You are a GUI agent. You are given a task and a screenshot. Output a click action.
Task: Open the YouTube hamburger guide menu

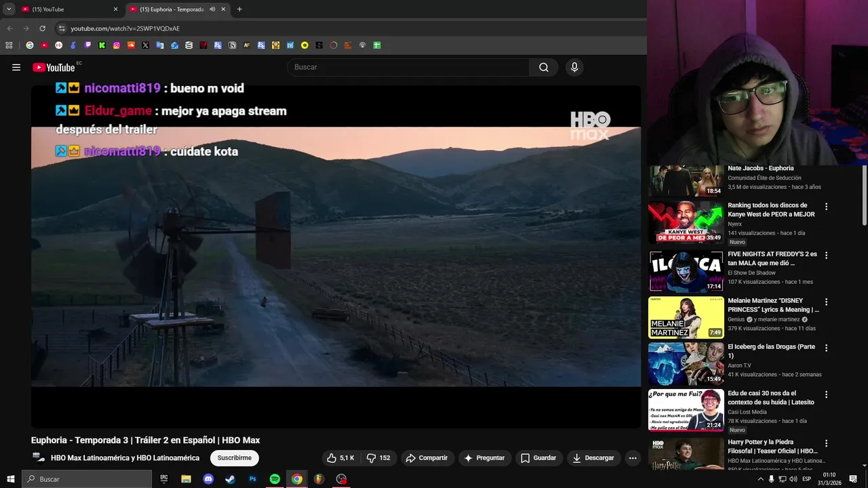pos(16,67)
